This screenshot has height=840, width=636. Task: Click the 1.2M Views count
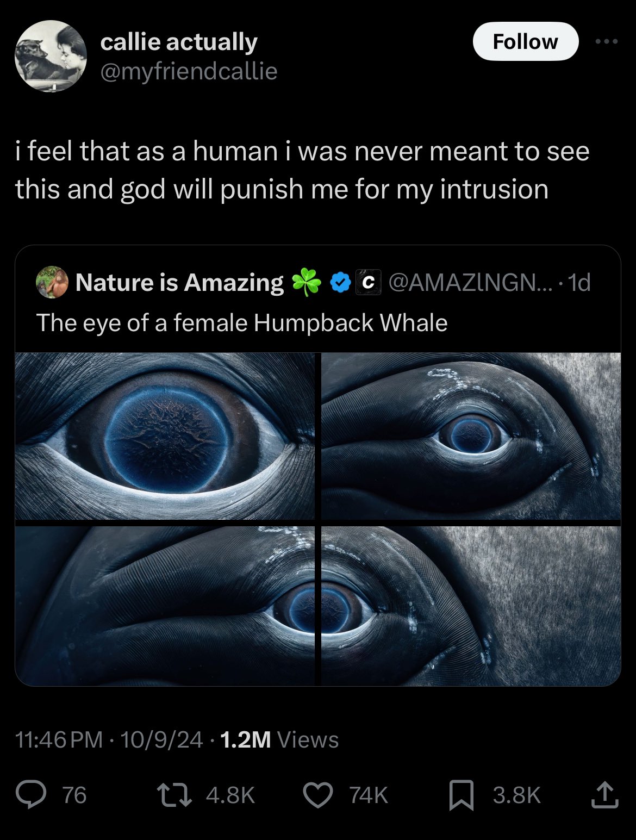point(279,739)
